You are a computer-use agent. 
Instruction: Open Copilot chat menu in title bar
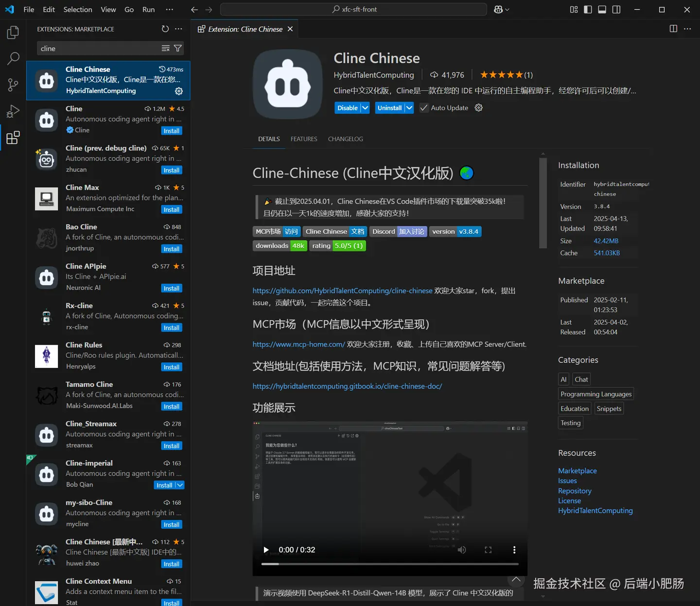point(502,10)
